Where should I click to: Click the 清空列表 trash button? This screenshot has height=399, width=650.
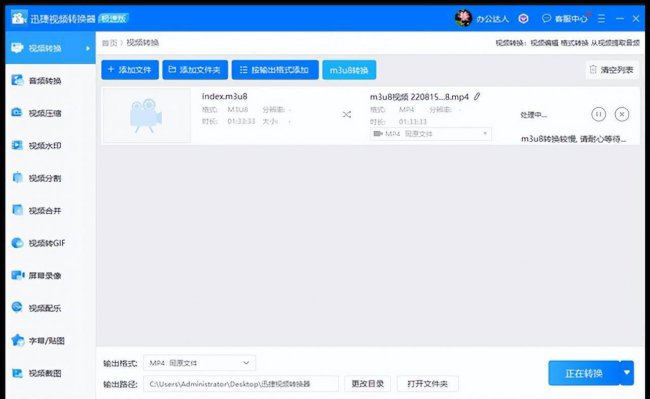click(x=612, y=70)
